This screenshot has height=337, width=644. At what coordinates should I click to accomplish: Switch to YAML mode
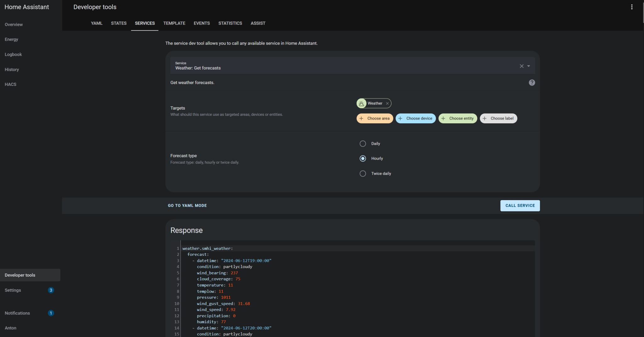coord(187,205)
